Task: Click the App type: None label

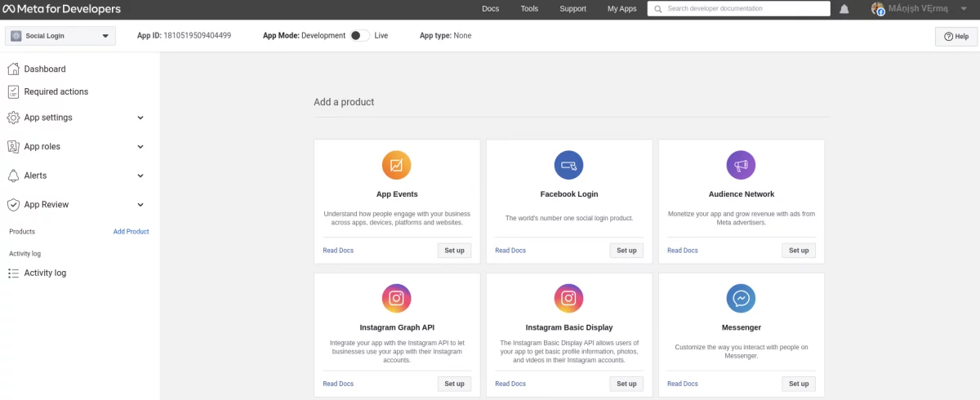Action: [445, 36]
